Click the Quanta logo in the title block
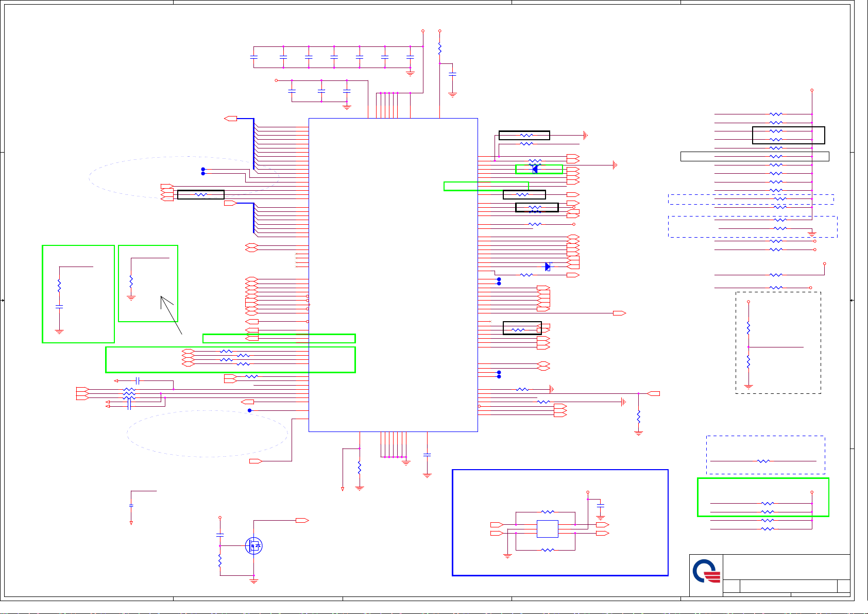The width and height of the screenshot is (868, 614). [x=706, y=572]
